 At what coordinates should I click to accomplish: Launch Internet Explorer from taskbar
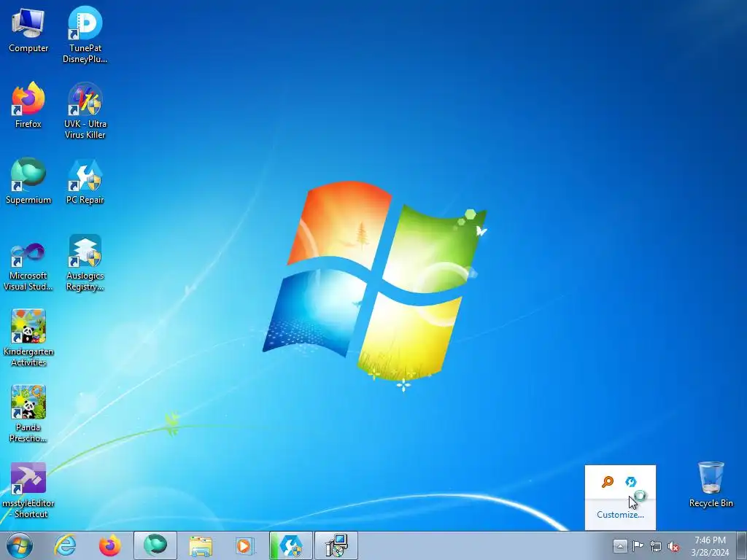pos(65,545)
